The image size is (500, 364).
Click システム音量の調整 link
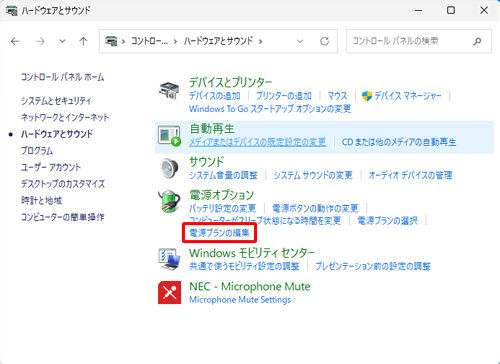tap(223, 175)
